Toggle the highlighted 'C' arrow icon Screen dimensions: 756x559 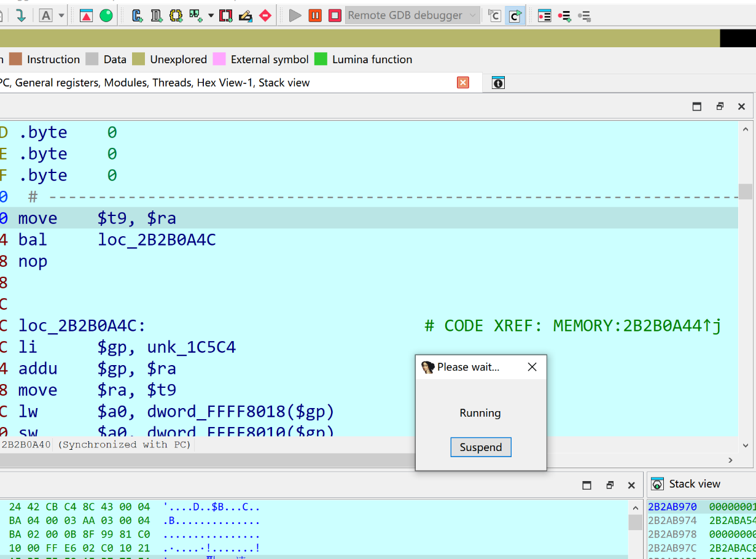(515, 15)
